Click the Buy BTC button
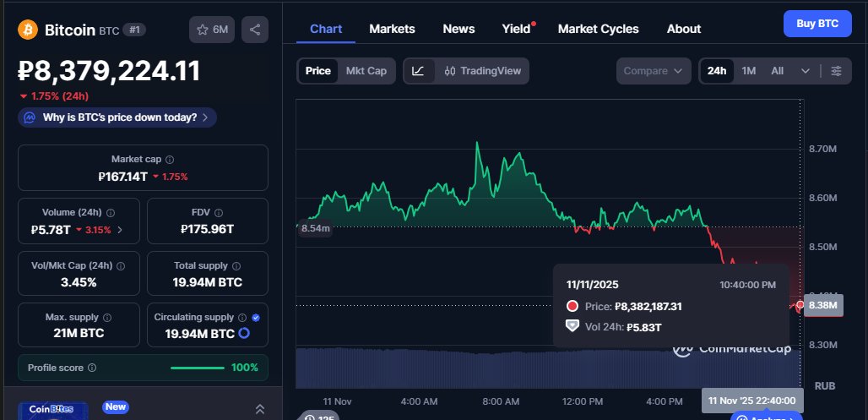 817,24
